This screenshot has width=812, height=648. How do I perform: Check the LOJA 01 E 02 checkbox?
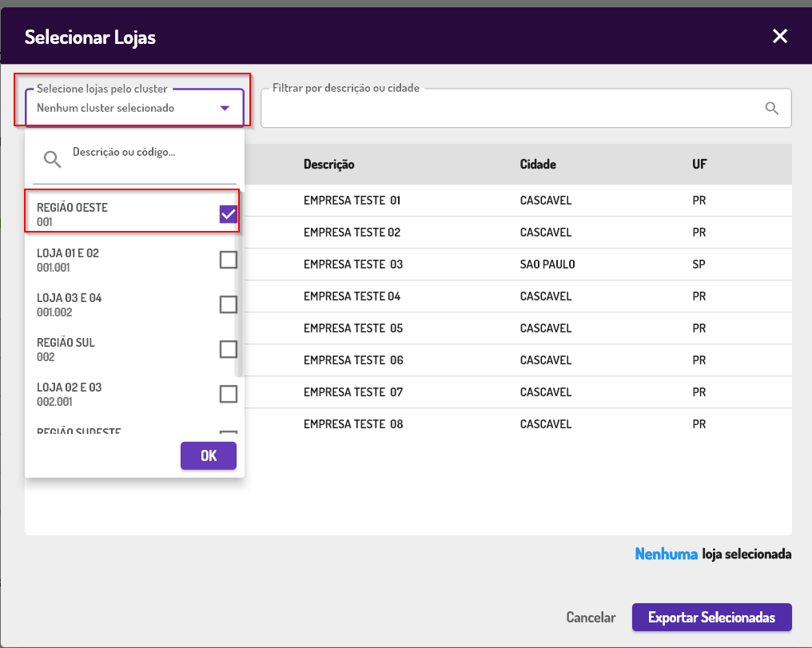point(228,260)
